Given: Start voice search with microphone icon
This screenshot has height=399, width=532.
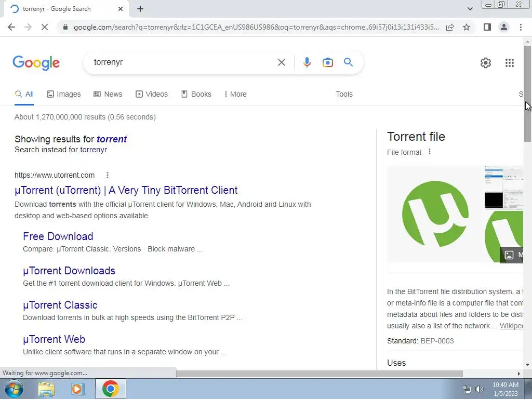Looking at the screenshot, I should [x=307, y=62].
